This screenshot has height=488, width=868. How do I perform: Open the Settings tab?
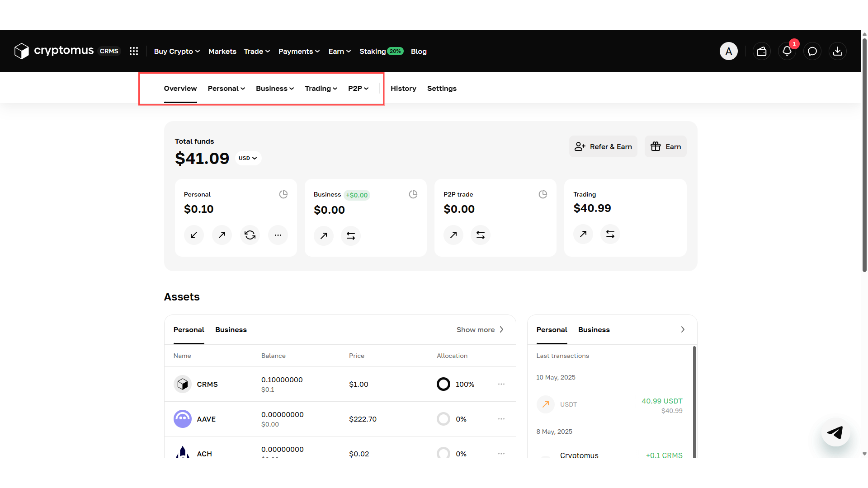442,89
